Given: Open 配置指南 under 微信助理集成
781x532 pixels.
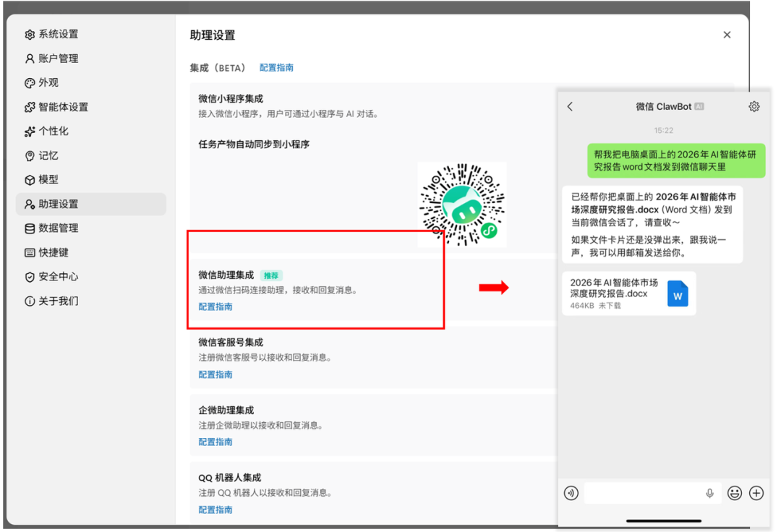Looking at the screenshot, I should [215, 306].
